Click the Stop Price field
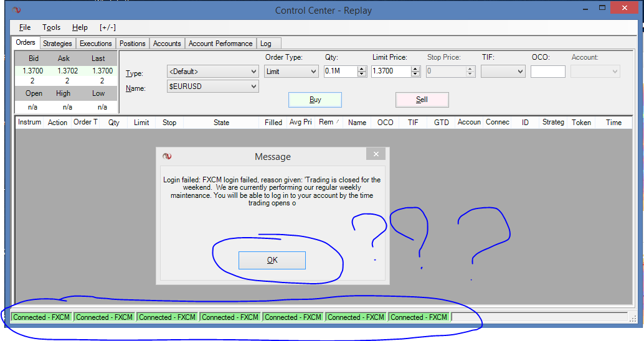 tap(446, 72)
